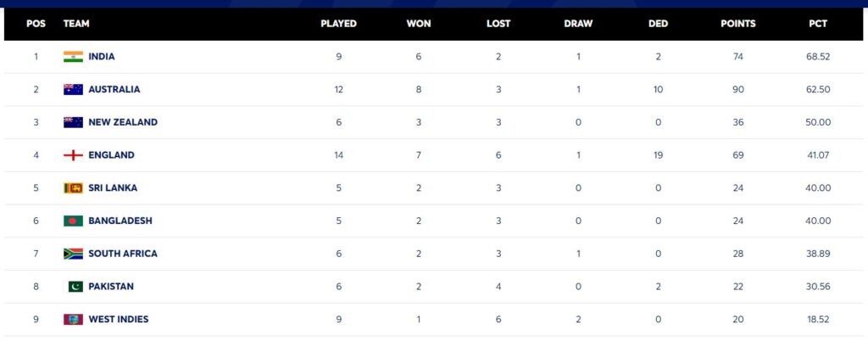
Task: Click the New Zealand flag icon
Action: click(73, 122)
